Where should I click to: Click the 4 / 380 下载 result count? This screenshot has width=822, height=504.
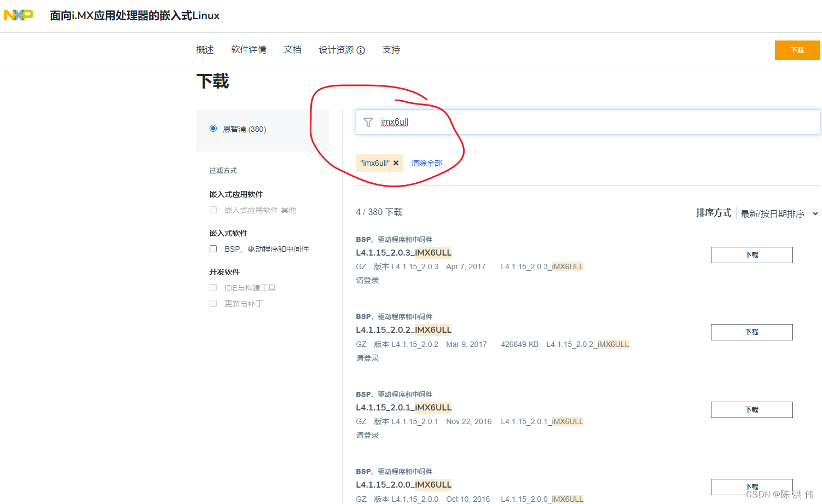(379, 212)
